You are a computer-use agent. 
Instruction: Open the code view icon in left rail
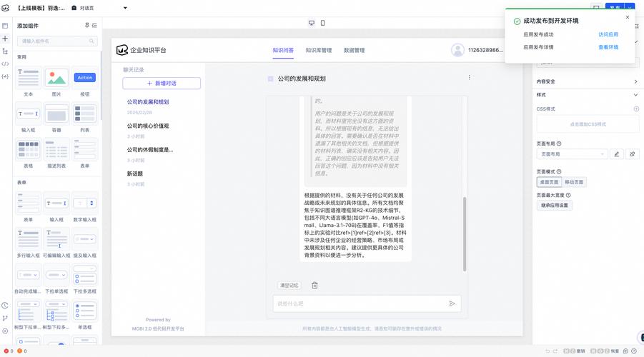5,64
